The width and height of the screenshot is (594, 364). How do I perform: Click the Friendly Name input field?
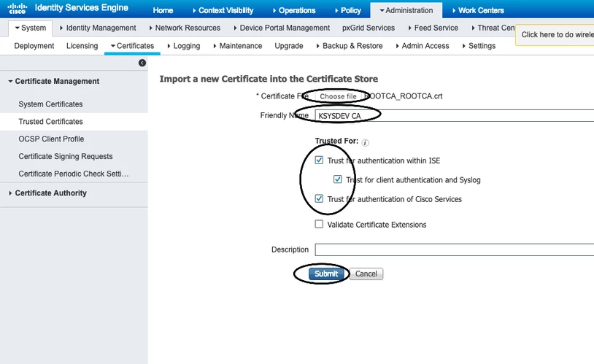point(454,115)
